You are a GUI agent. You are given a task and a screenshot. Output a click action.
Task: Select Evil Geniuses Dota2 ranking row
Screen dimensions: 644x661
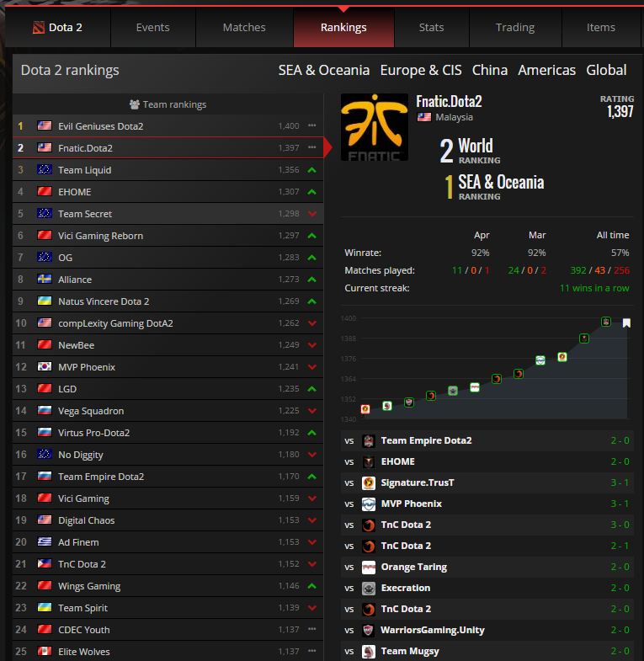168,126
